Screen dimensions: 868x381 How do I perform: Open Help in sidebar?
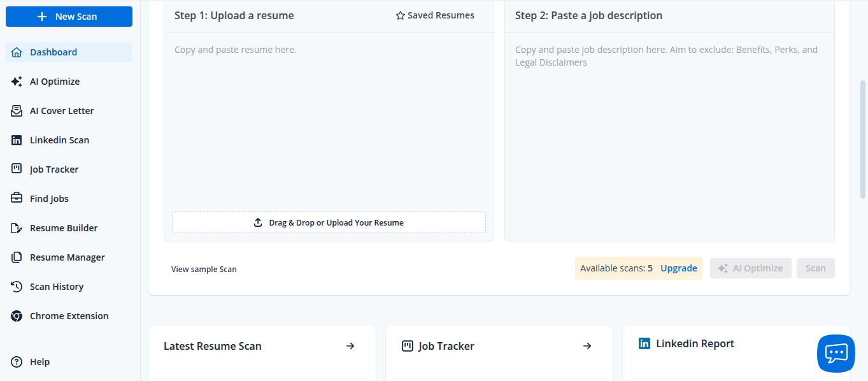(x=69, y=362)
